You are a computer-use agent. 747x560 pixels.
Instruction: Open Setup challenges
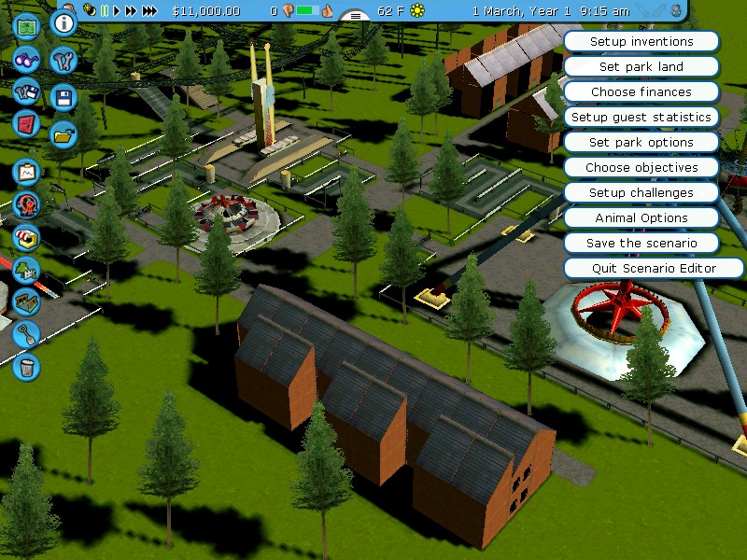tap(641, 193)
